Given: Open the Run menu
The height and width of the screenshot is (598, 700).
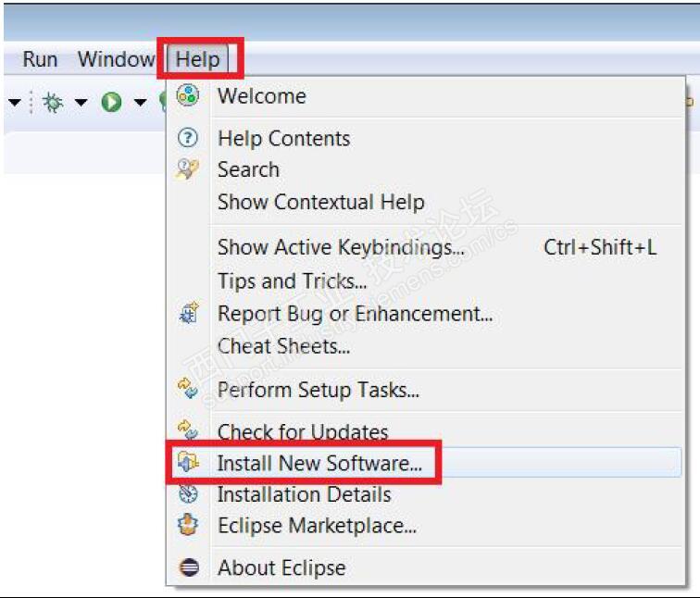Looking at the screenshot, I should tap(40, 59).
